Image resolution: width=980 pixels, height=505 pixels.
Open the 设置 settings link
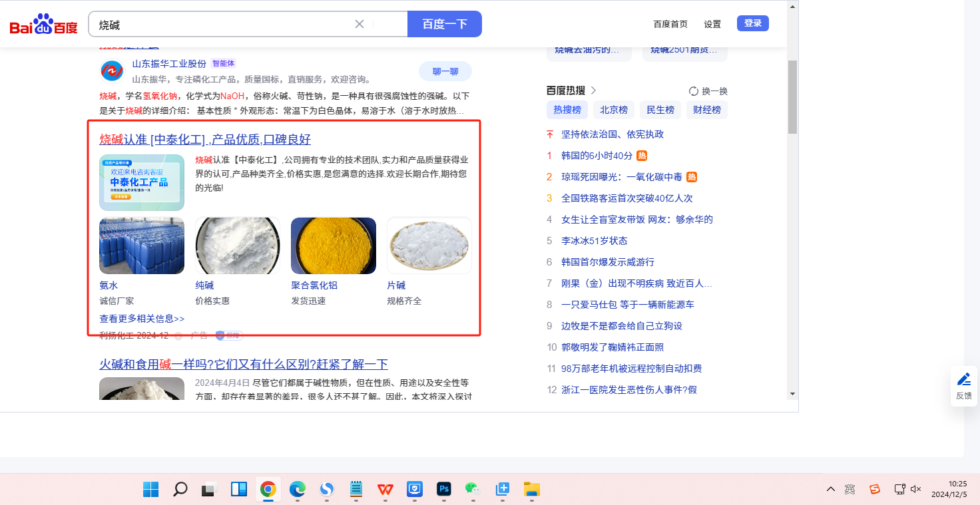(712, 24)
